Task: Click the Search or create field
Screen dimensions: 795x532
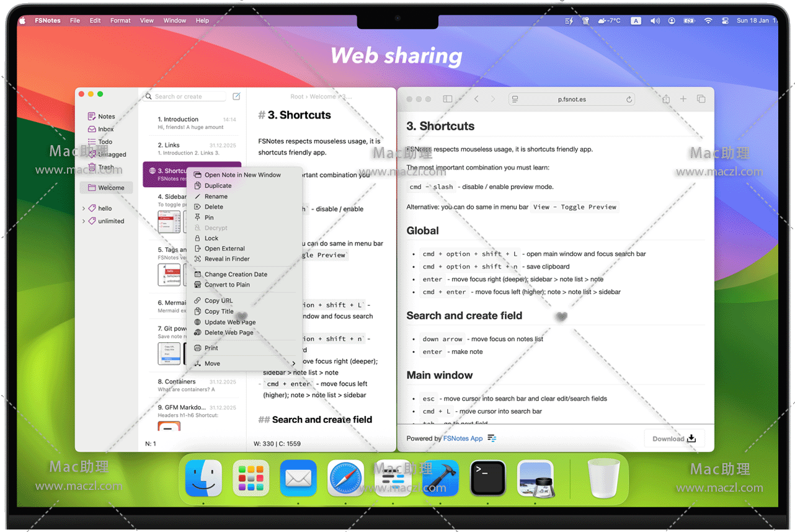Action: pos(186,97)
